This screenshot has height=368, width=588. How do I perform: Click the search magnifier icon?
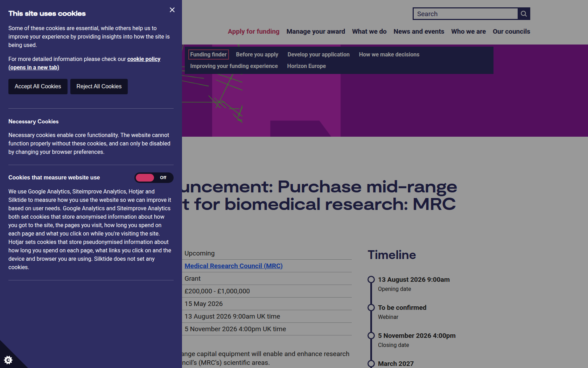coord(524,14)
